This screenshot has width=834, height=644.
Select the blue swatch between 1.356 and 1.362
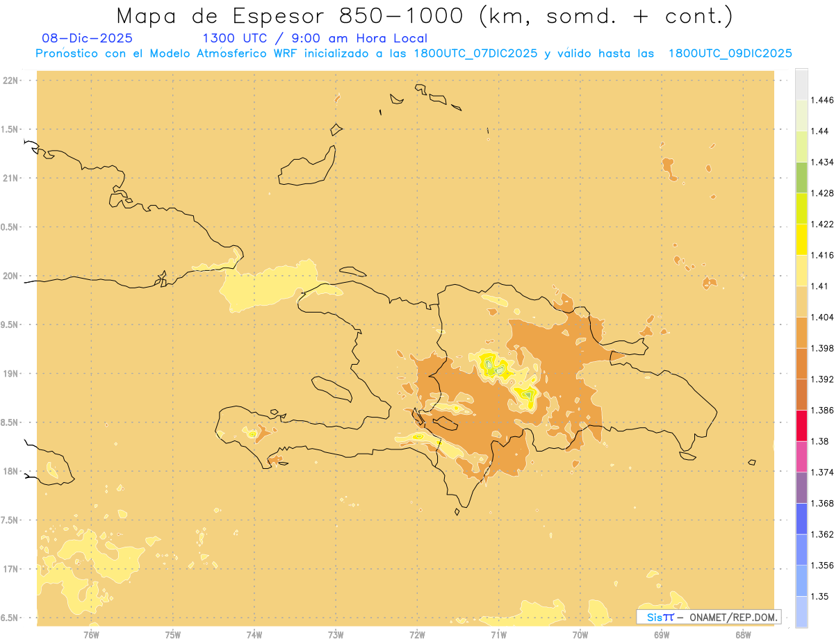[x=801, y=550]
